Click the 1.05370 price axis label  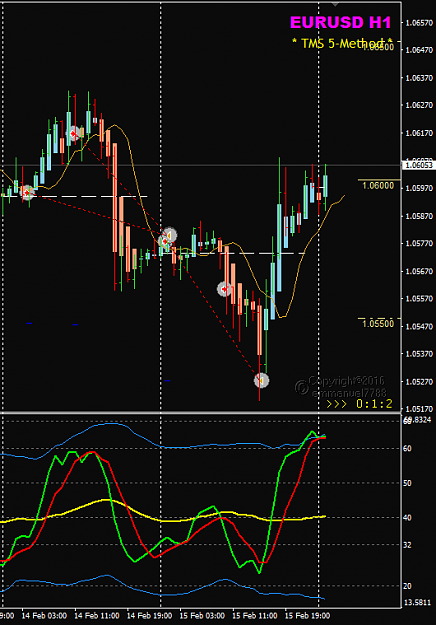419,354
